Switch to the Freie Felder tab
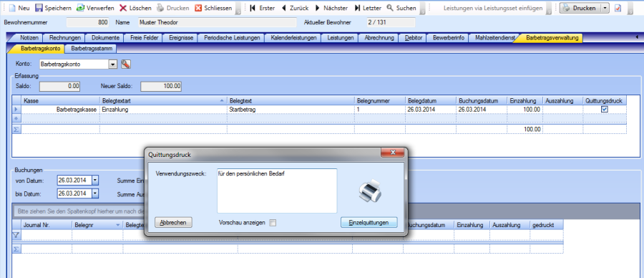This screenshot has height=278, width=644. (x=144, y=38)
